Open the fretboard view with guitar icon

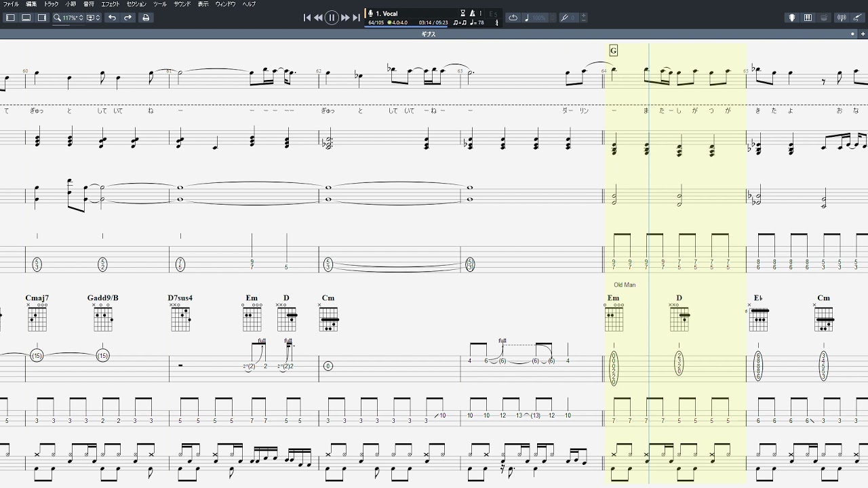(791, 18)
